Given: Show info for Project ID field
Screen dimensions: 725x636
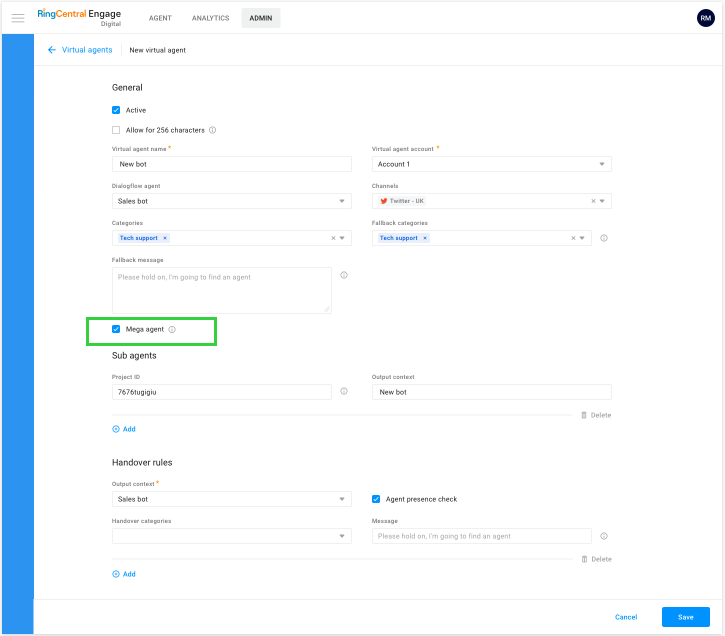Looking at the screenshot, I should (344, 391).
